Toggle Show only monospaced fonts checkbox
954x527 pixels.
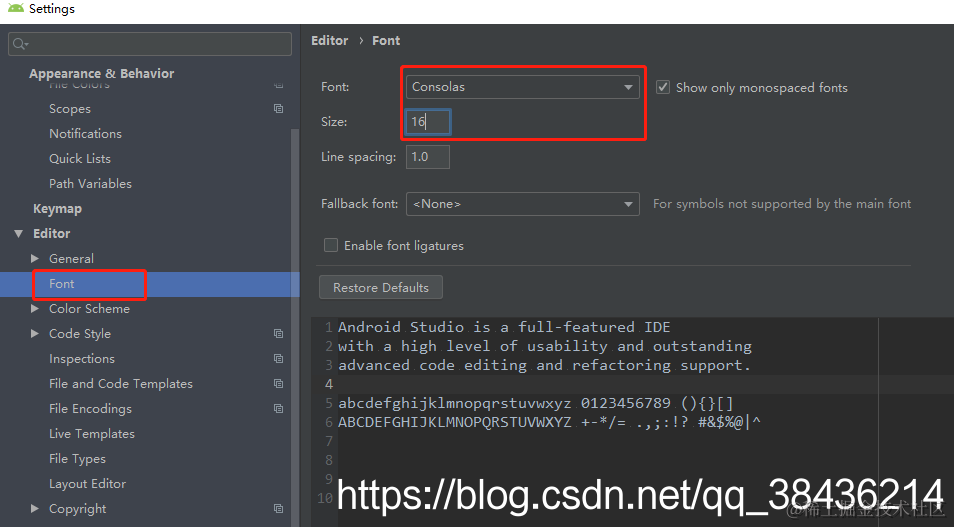[x=663, y=87]
